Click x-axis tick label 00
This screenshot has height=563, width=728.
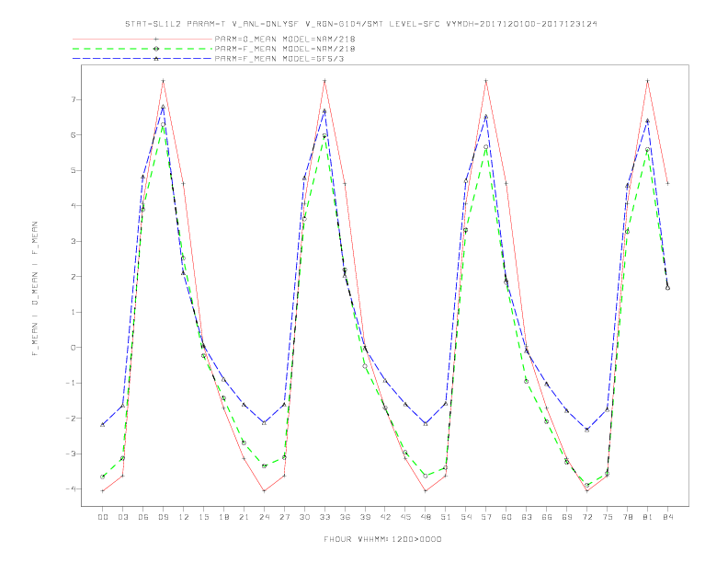[x=103, y=517]
